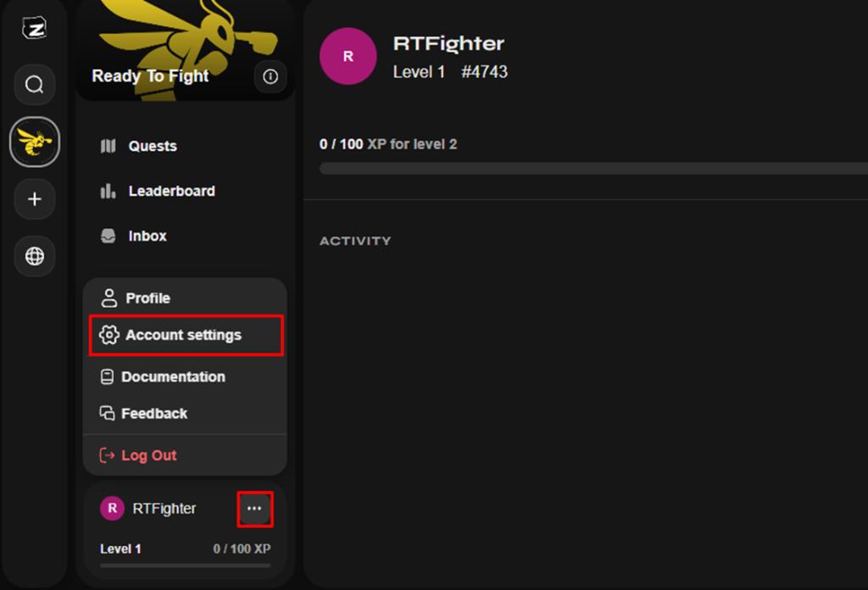Click the 0 / 100 XP text in bottom card
The image size is (868, 590).
coord(242,549)
